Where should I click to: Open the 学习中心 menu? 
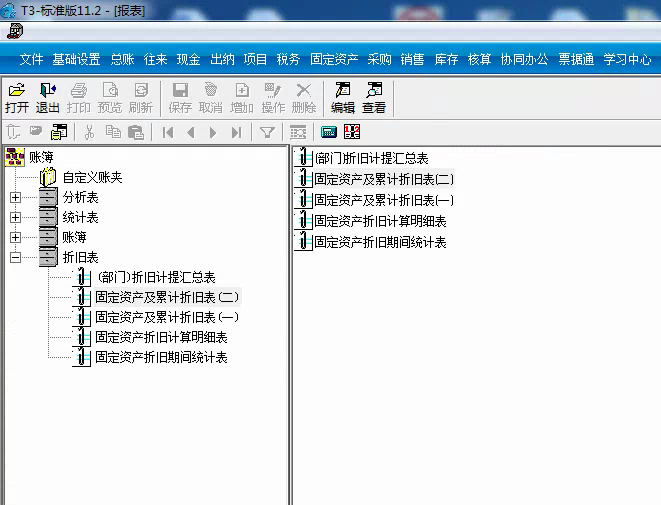(627, 59)
